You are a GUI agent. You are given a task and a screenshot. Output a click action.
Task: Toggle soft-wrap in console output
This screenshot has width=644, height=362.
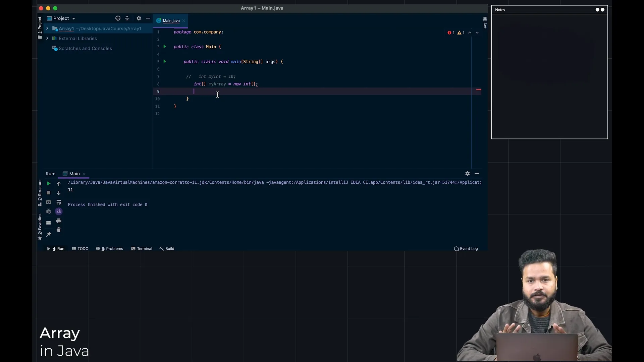(x=59, y=202)
